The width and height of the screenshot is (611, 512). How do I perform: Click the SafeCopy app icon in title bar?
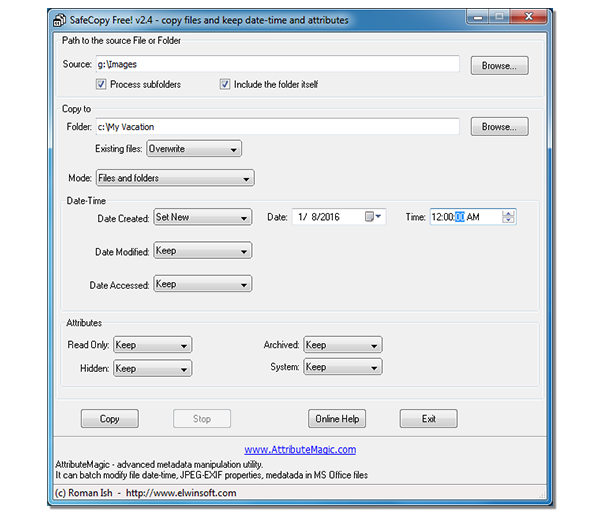pyautogui.click(x=59, y=20)
